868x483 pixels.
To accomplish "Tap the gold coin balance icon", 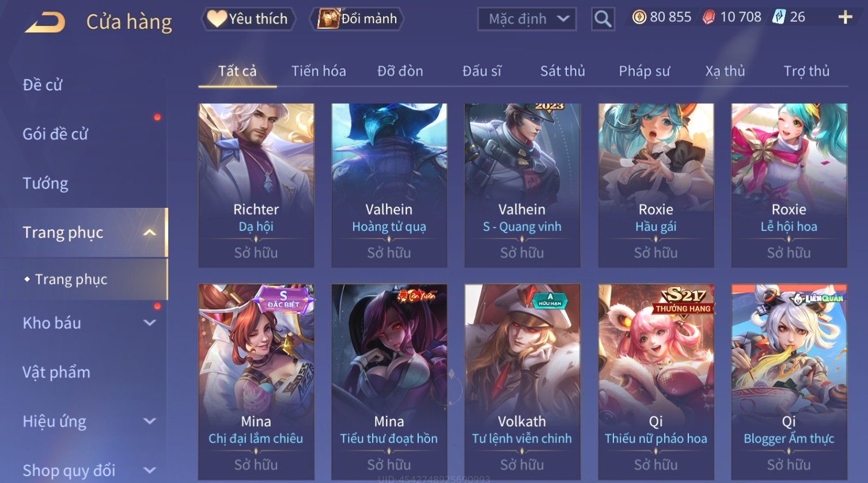I will tap(639, 17).
